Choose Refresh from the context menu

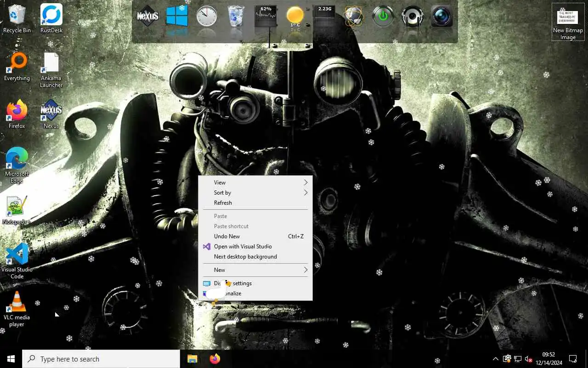[x=255, y=203]
